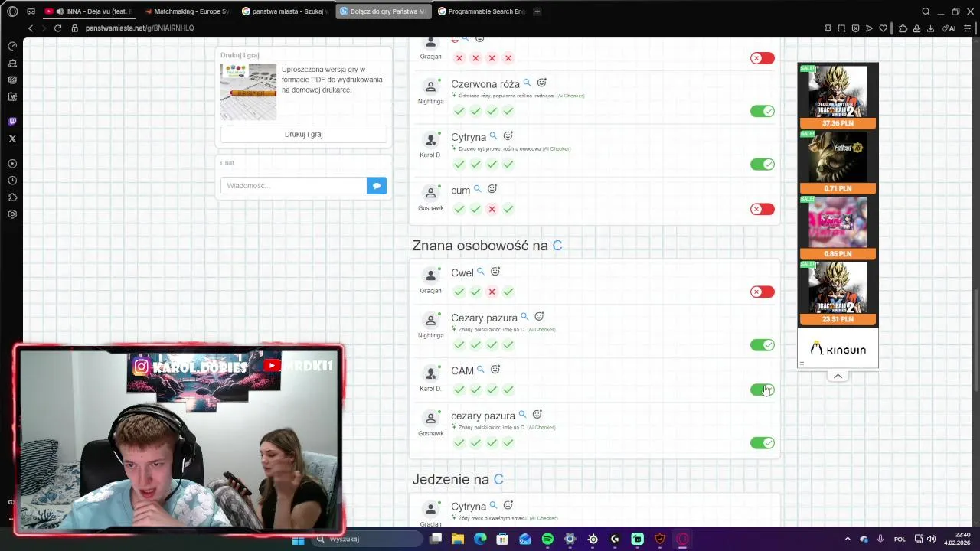
Task: Search the answer Cytryna from Karol D.
Action: click(493, 136)
